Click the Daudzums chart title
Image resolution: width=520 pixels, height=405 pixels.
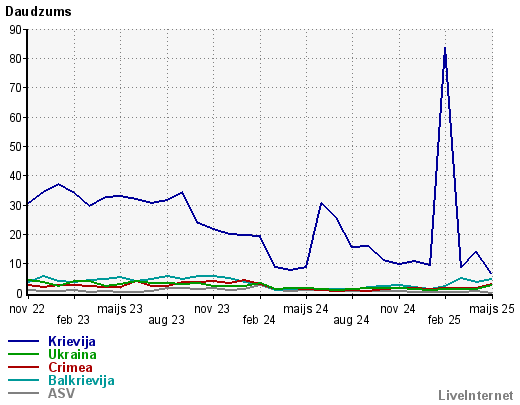coord(38,12)
